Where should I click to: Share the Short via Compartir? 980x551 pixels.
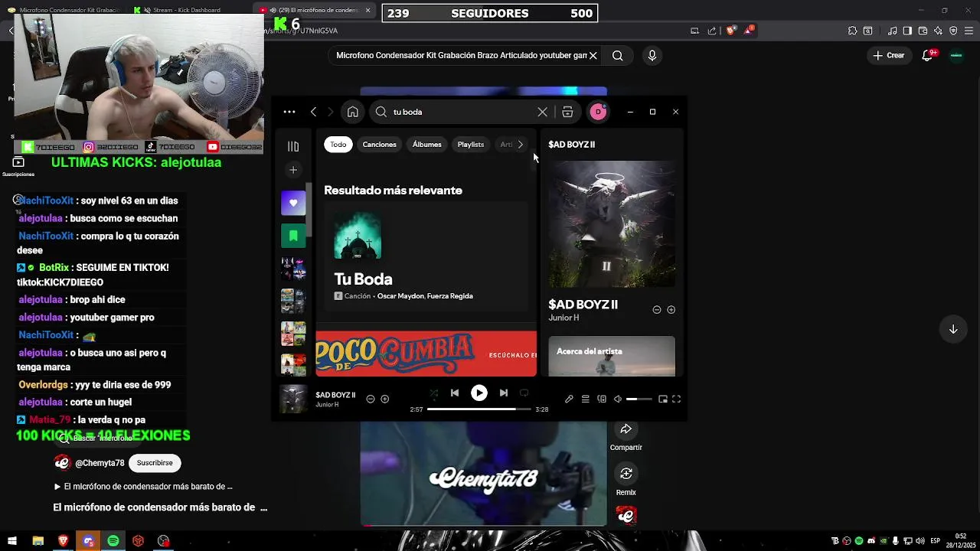(x=626, y=436)
